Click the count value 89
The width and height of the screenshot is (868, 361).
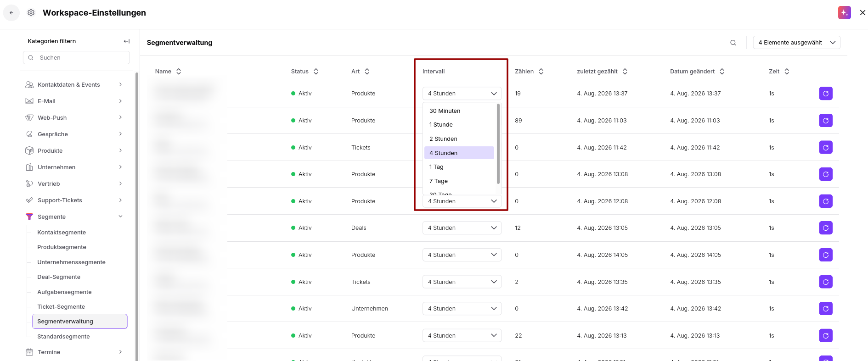click(x=519, y=121)
